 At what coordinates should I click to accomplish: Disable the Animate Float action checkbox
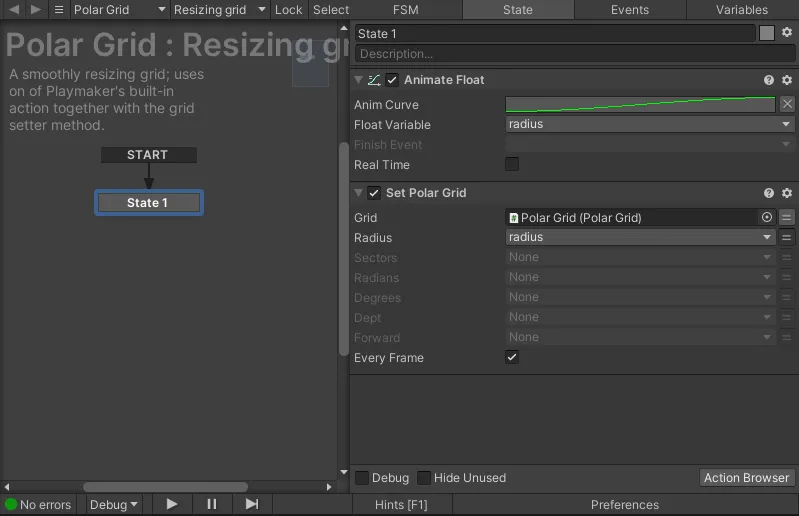pos(392,80)
